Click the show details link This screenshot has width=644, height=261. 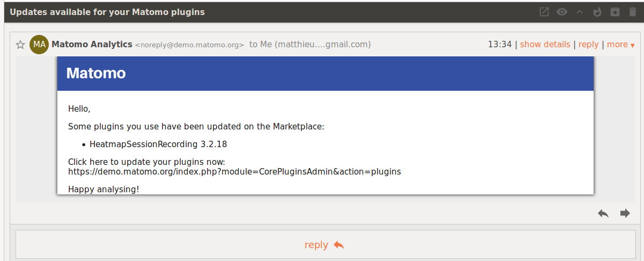point(545,45)
